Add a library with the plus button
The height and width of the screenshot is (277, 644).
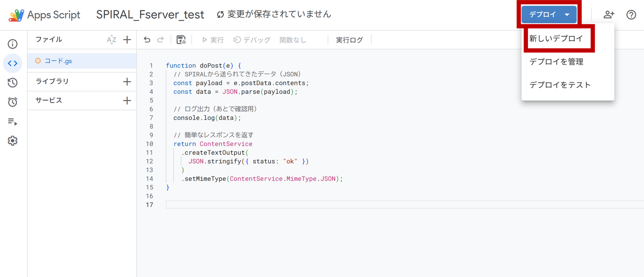(x=127, y=82)
